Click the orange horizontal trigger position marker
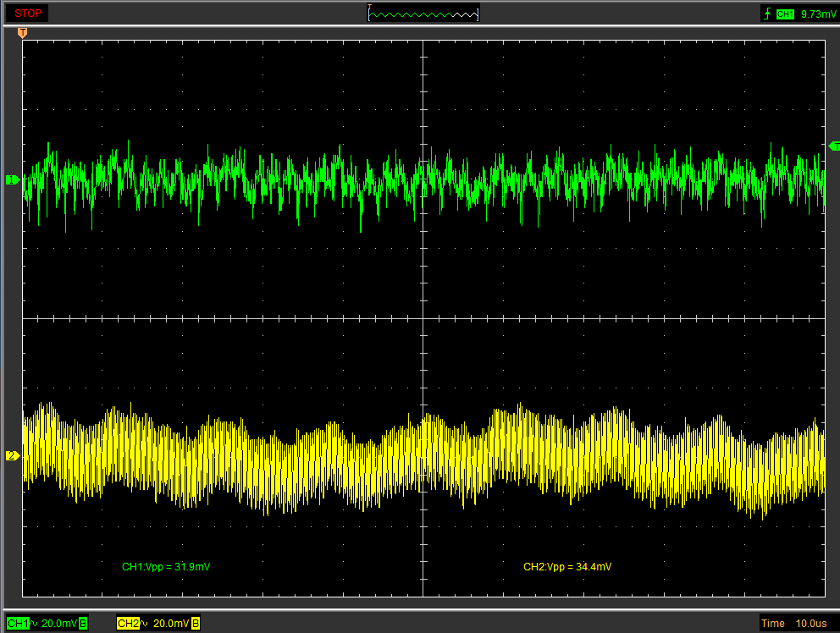The width and height of the screenshot is (840, 633). point(23,33)
